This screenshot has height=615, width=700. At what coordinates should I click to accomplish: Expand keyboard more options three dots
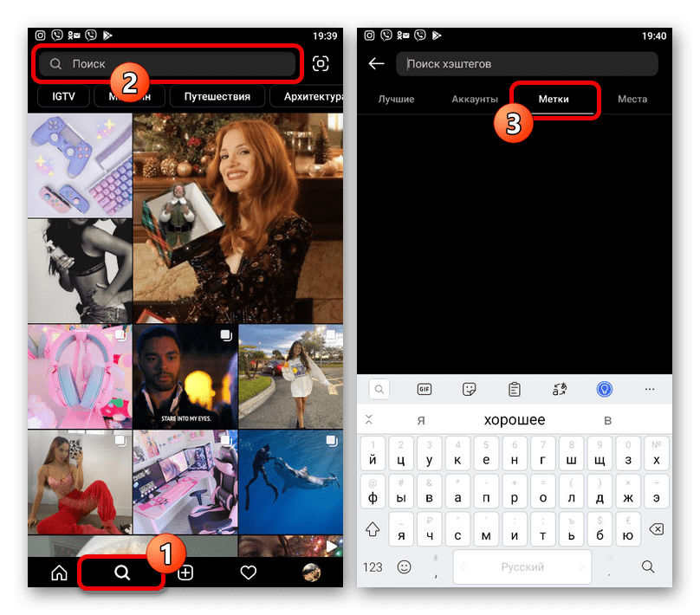pos(650,390)
